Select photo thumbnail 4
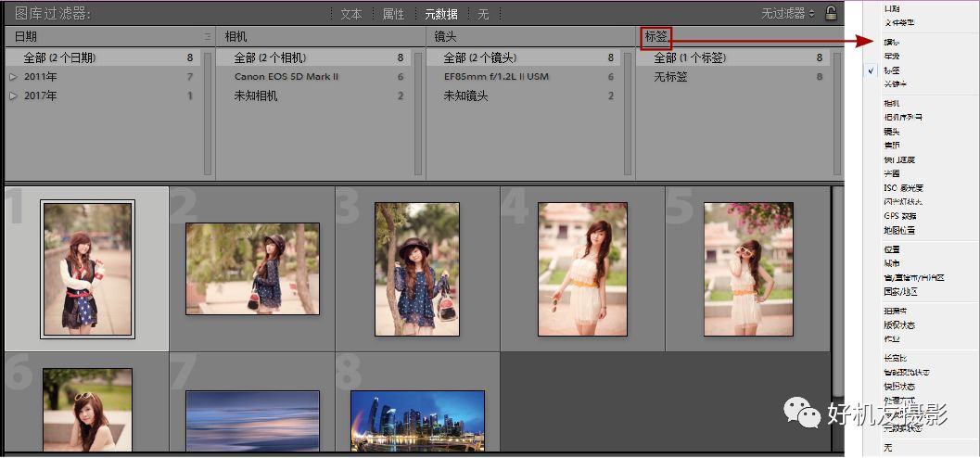980x458 pixels. point(582,269)
